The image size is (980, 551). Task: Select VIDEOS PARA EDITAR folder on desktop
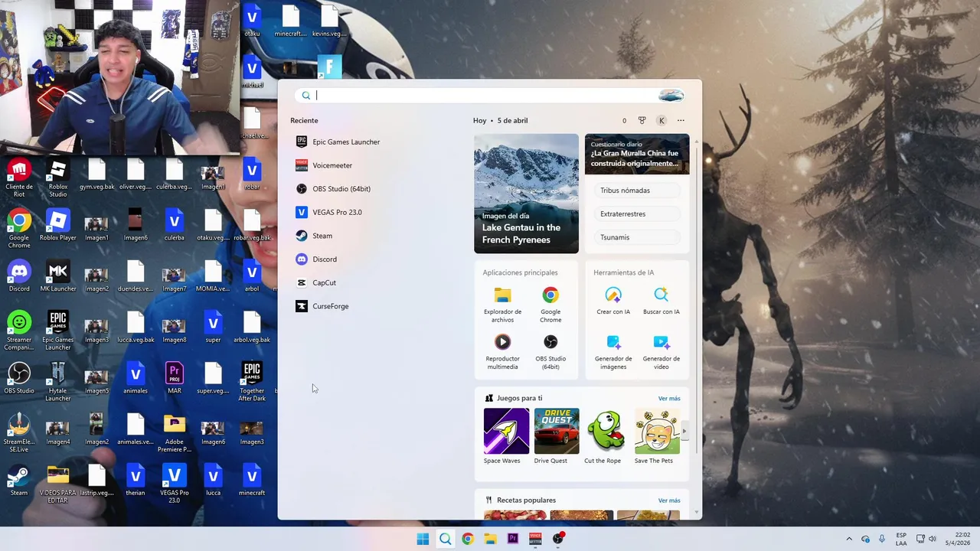tap(58, 484)
